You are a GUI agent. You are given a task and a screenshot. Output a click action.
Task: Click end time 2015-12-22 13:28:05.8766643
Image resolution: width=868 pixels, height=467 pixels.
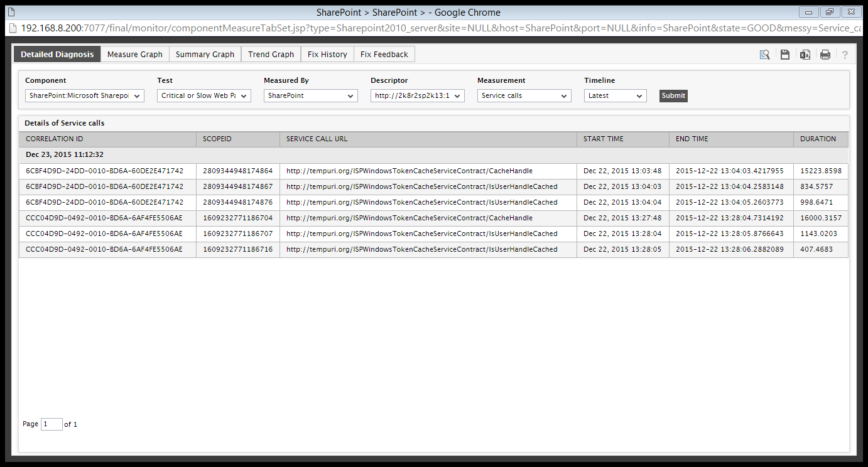(730, 233)
